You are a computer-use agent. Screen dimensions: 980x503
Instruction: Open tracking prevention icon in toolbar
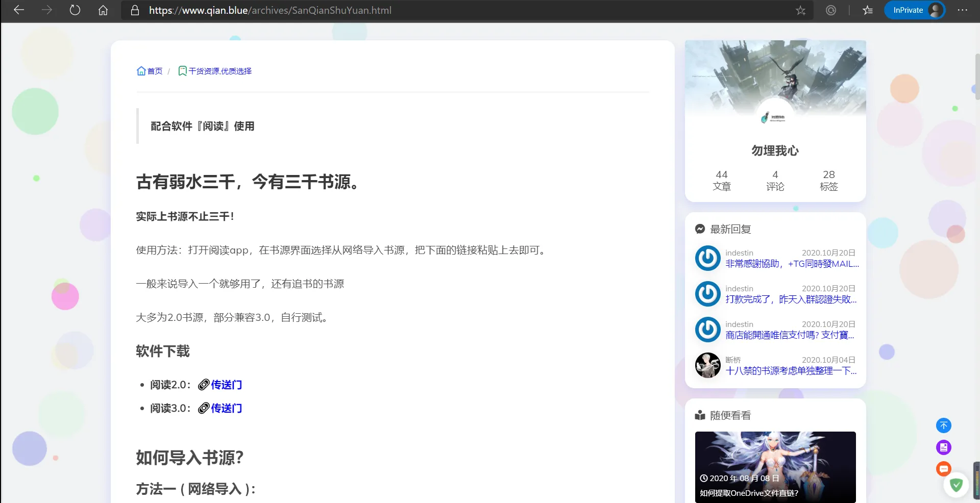[x=831, y=10]
